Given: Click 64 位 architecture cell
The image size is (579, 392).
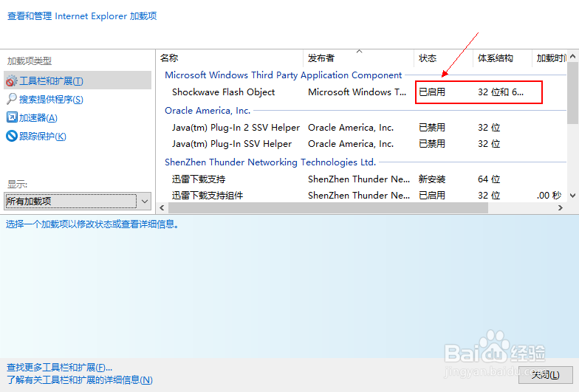Looking at the screenshot, I should point(489,179).
